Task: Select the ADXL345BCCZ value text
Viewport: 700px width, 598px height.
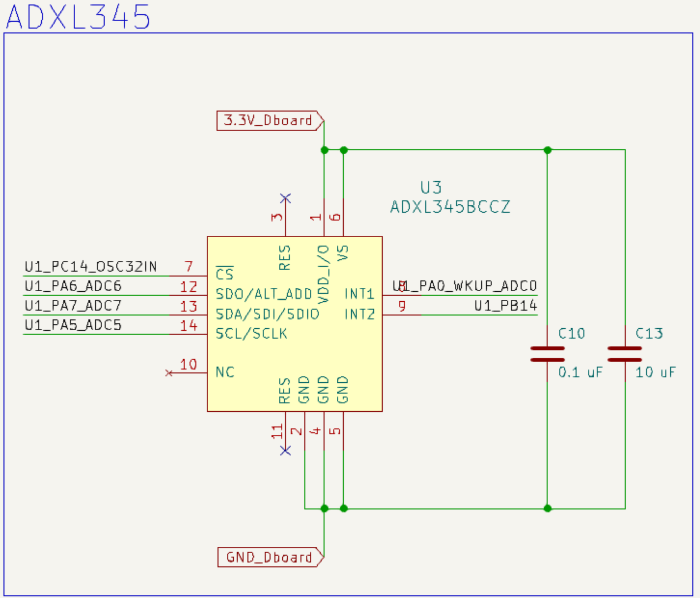Action: 450,207
